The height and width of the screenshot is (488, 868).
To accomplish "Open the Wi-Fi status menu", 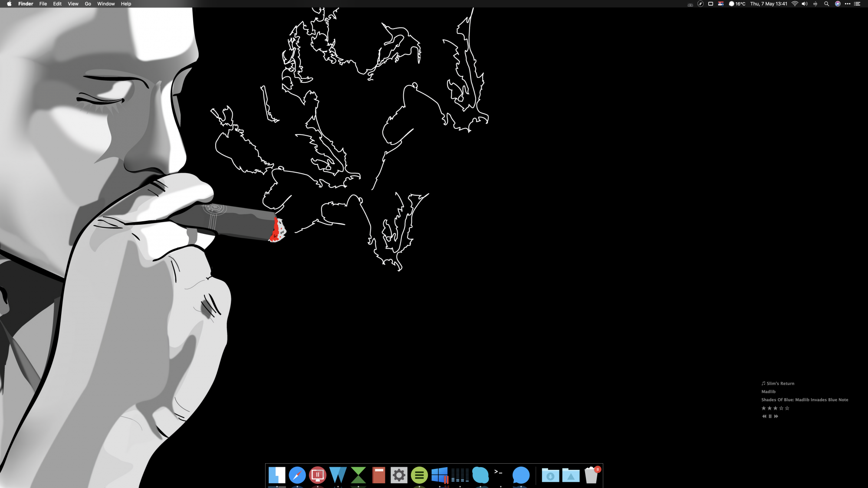I will click(x=795, y=4).
